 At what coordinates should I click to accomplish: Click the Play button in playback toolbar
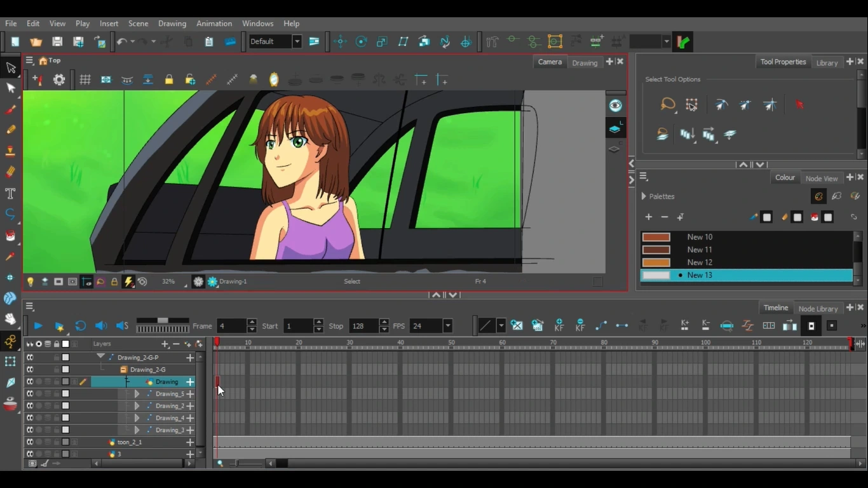[38, 326]
